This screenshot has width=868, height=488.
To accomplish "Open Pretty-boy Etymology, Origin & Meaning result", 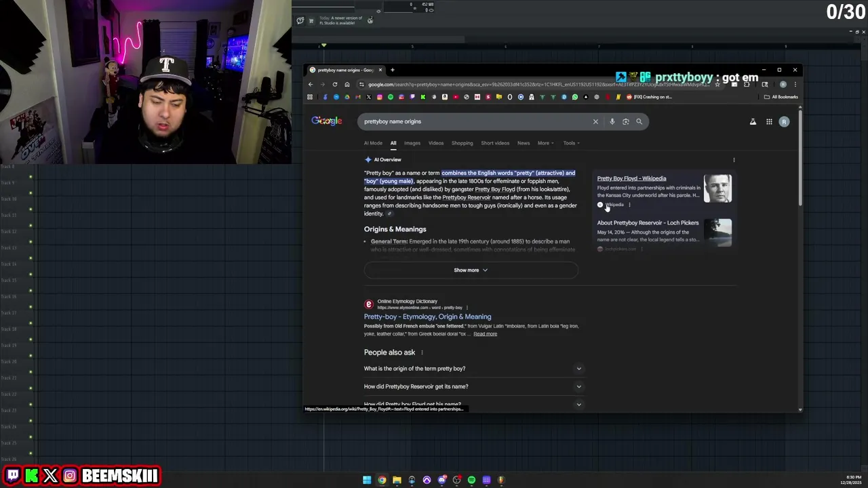I will pyautogui.click(x=427, y=317).
